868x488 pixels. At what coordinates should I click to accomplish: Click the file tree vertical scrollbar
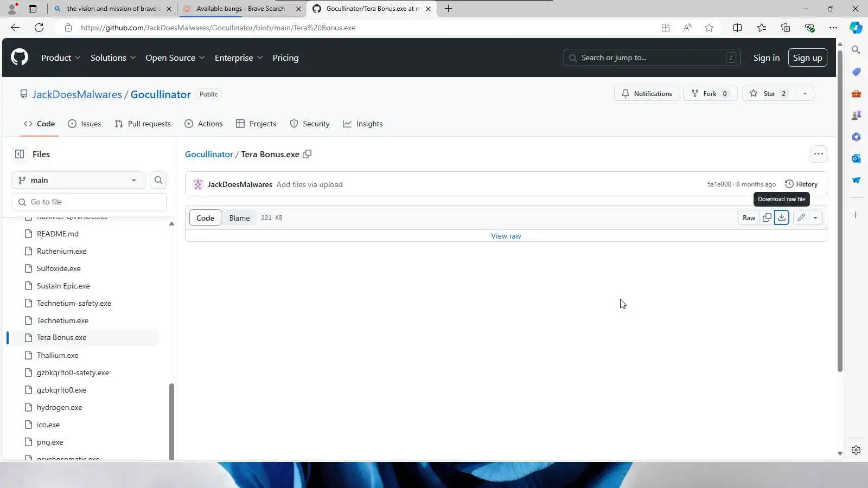click(x=171, y=420)
